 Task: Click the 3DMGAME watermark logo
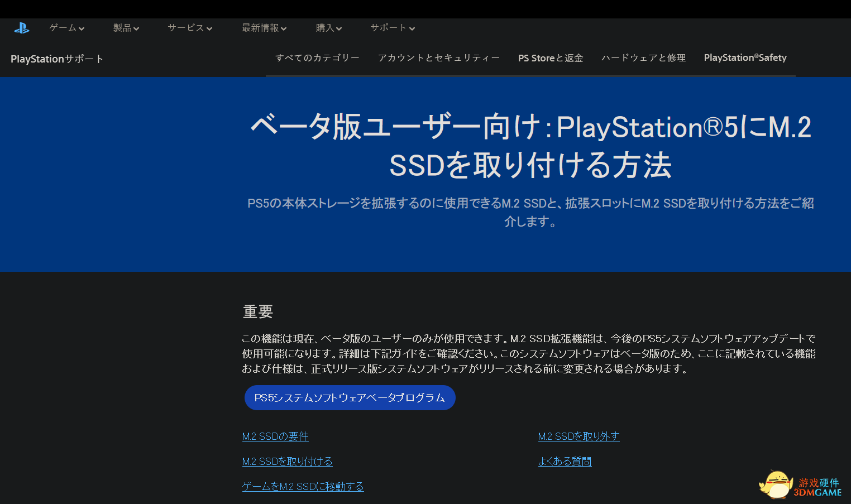point(801,484)
